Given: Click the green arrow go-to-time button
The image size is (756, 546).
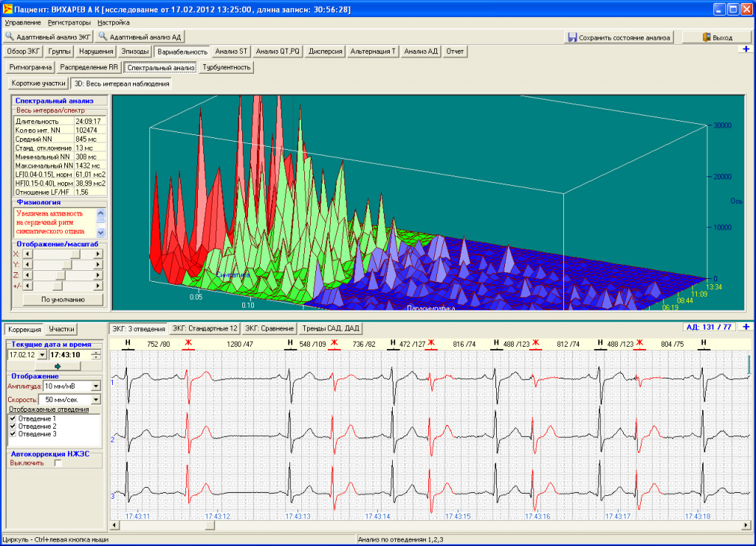Looking at the screenshot, I should point(58,366).
